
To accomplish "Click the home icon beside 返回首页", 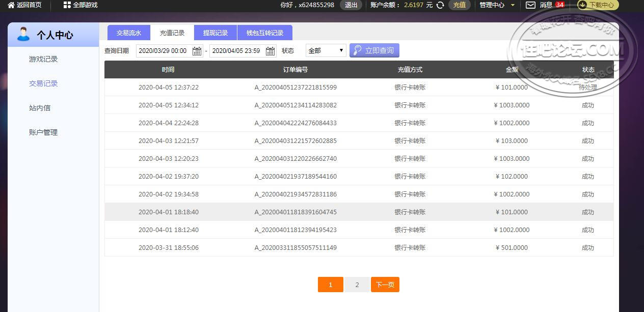I will click(11, 5).
